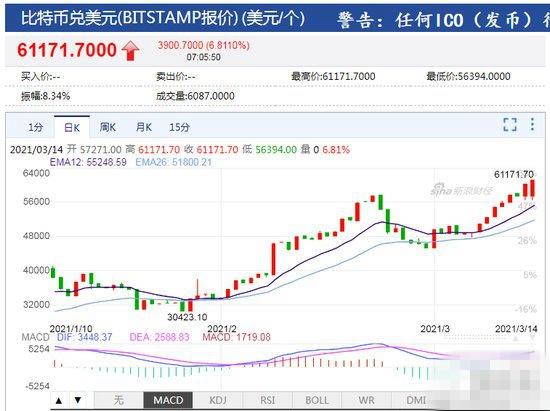
Task: Switch to the 周K chart tab
Action: click(x=107, y=127)
